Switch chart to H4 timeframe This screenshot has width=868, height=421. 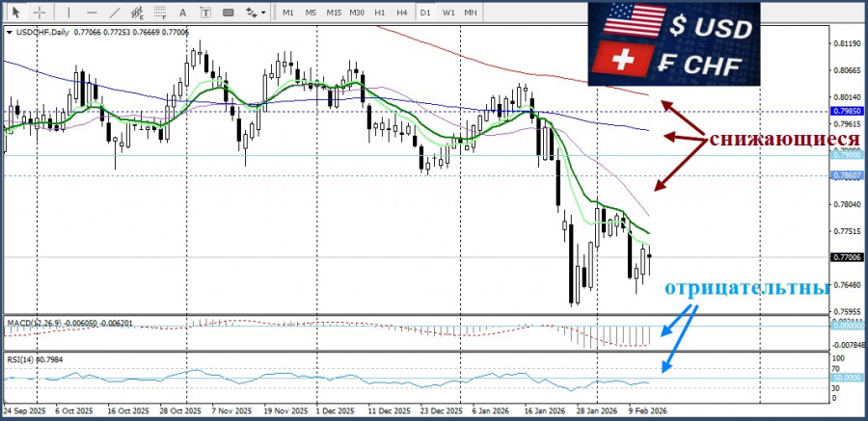(402, 13)
